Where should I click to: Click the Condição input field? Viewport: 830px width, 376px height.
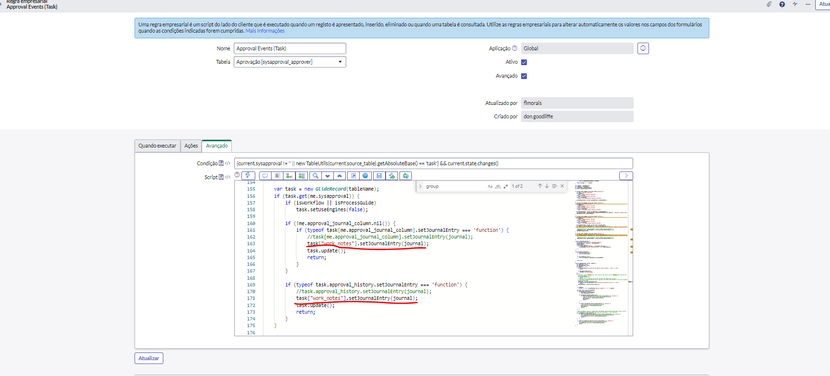[x=434, y=164]
